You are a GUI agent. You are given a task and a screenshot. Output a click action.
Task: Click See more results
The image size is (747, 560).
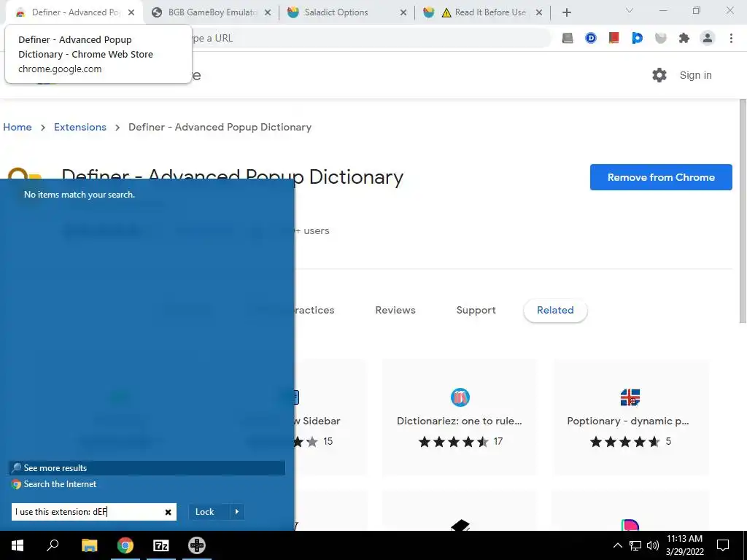click(147, 467)
